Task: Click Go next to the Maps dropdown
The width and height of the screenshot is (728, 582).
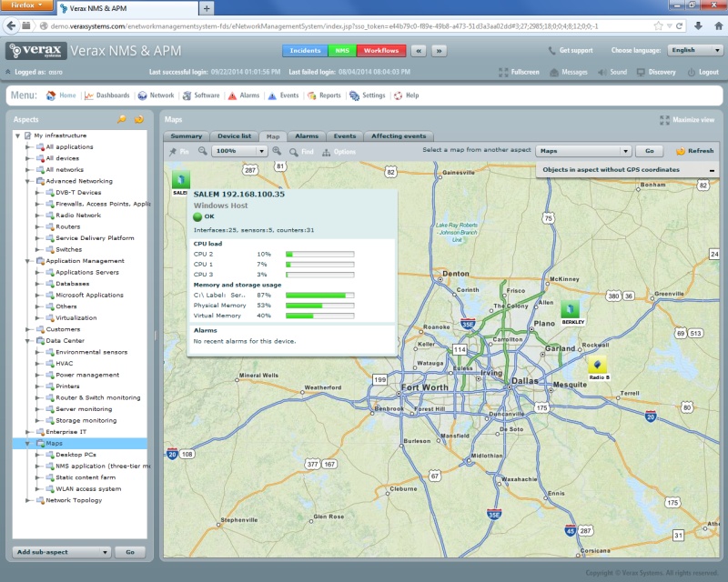Action: (650, 151)
